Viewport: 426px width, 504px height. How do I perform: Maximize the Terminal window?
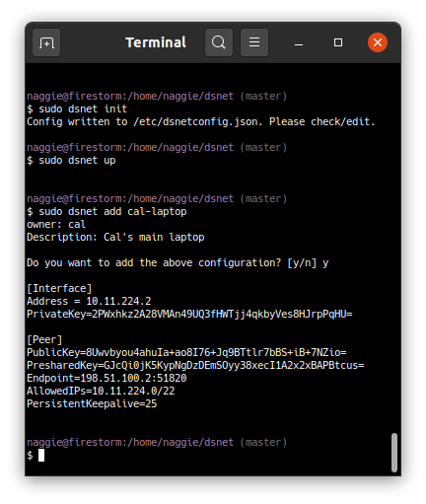coord(338,42)
